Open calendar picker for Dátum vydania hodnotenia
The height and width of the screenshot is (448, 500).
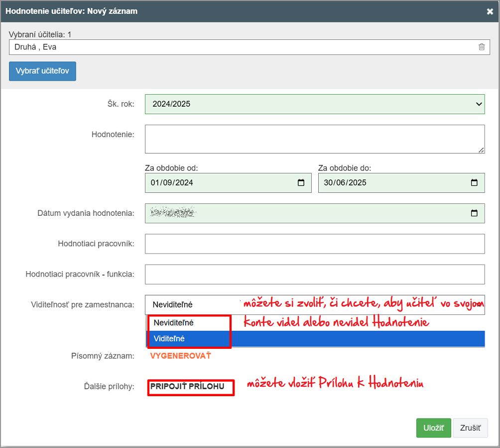tap(474, 213)
